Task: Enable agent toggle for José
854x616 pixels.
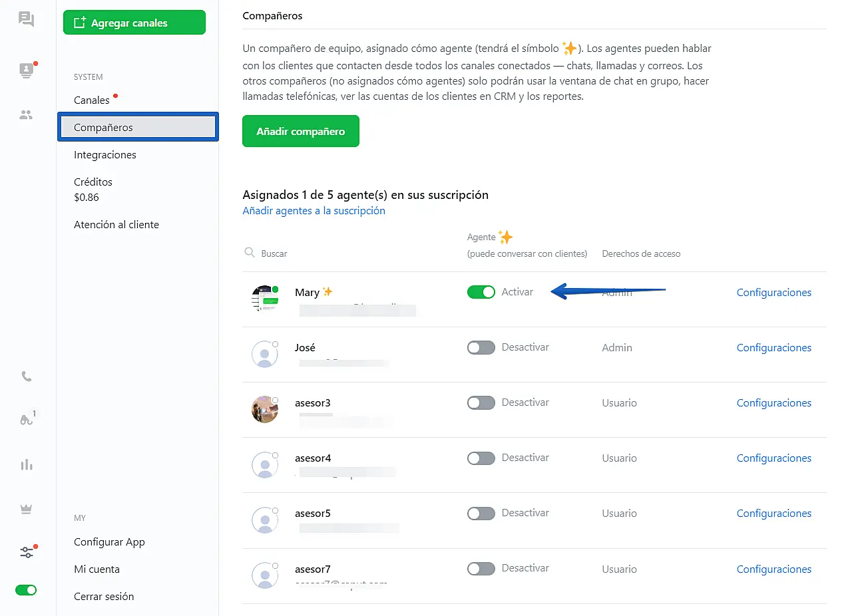Action: [x=481, y=347]
